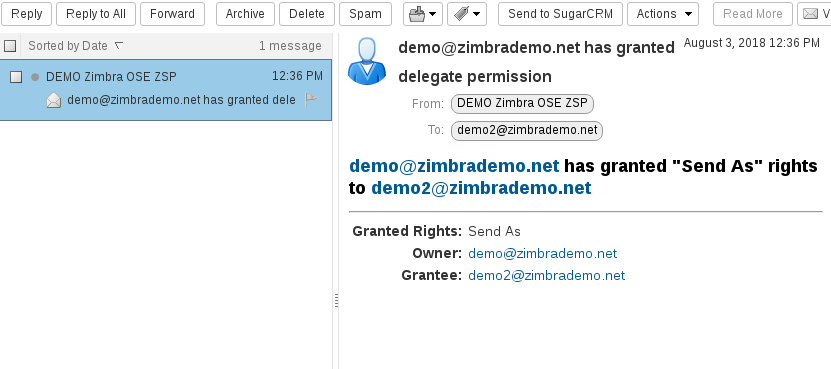Click the sort direction arrow by Date
The height and width of the screenshot is (369, 831).
119,46
